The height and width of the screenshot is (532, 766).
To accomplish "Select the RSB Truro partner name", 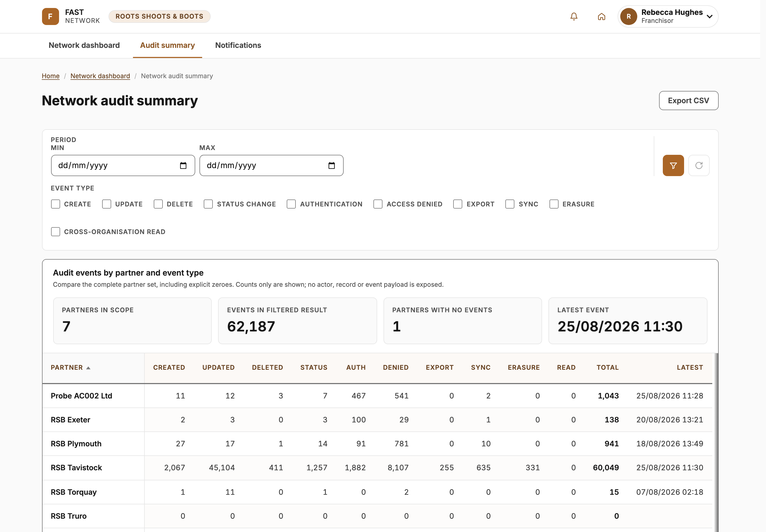I will click(x=69, y=516).
